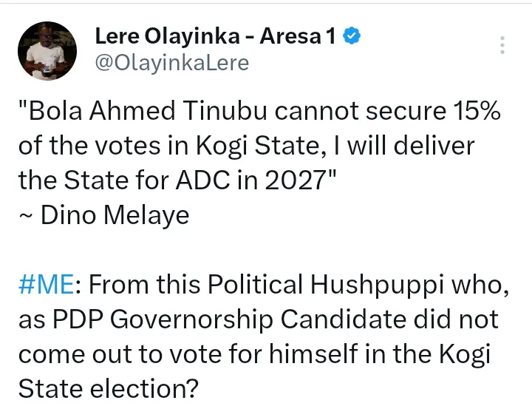Click the "~ Dino Melaye" attribution line
Viewport: 532px width, 406px height.
(x=103, y=214)
